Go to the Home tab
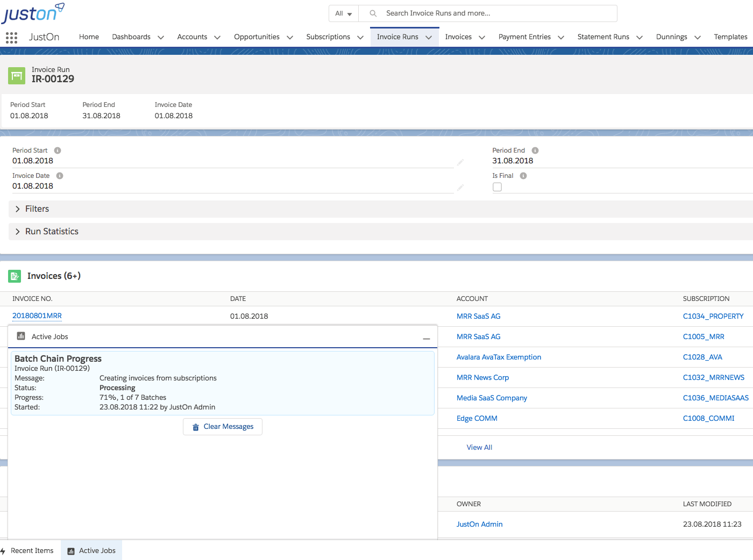 89,37
